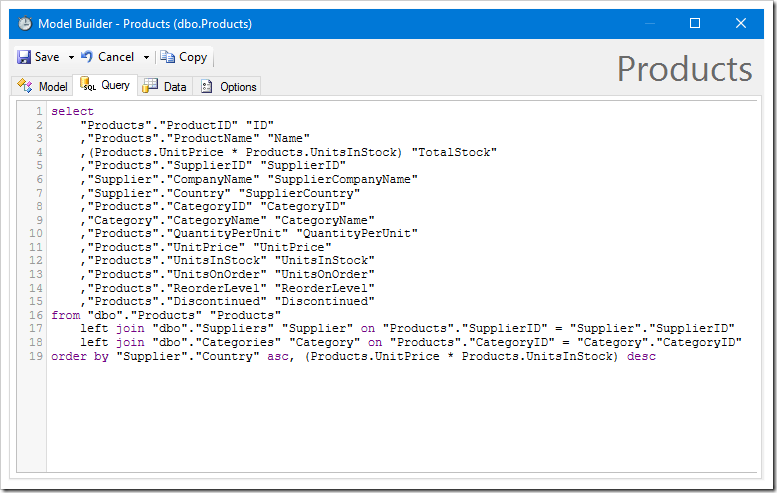Expand the Save dropdown arrow
The width and height of the screenshot is (777, 493).
pyautogui.click(x=71, y=57)
